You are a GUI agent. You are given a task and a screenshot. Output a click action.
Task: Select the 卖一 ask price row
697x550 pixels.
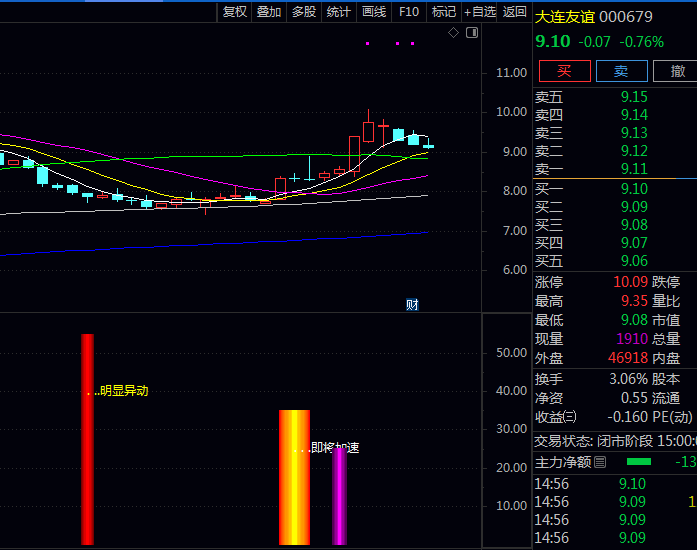point(590,169)
